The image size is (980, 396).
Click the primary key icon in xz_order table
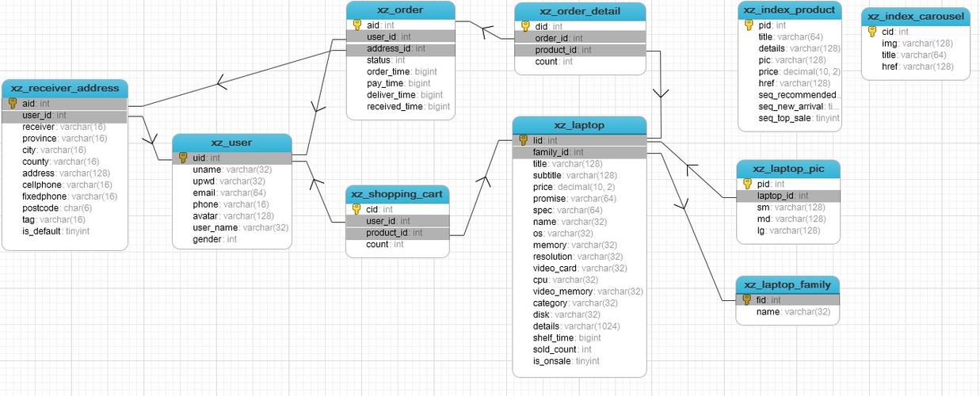pyautogui.click(x=357, y=25)
